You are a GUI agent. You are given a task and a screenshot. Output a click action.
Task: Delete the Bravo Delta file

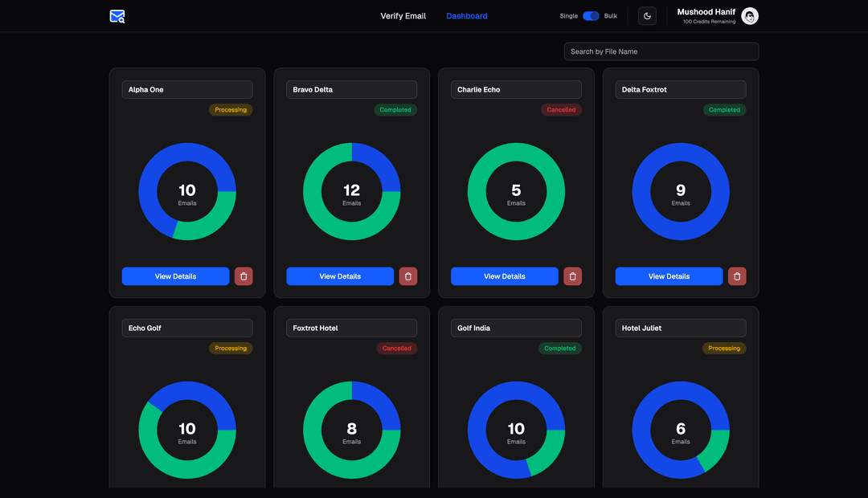[408, 276]
